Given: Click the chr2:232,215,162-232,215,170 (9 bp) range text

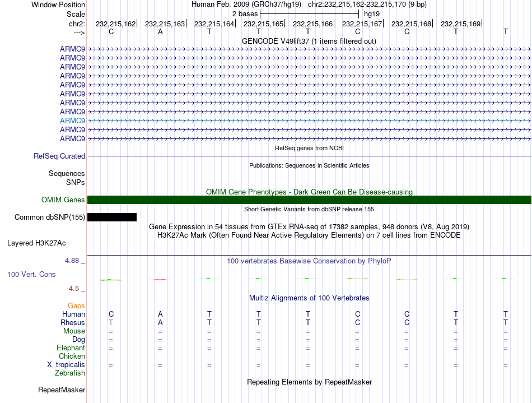Looking at the screenshot, I should 367,4.
